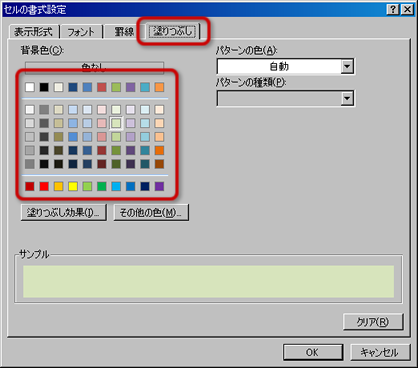
Task: Pick amber orange swatch in standard colors row
Action: pos(58,186)
